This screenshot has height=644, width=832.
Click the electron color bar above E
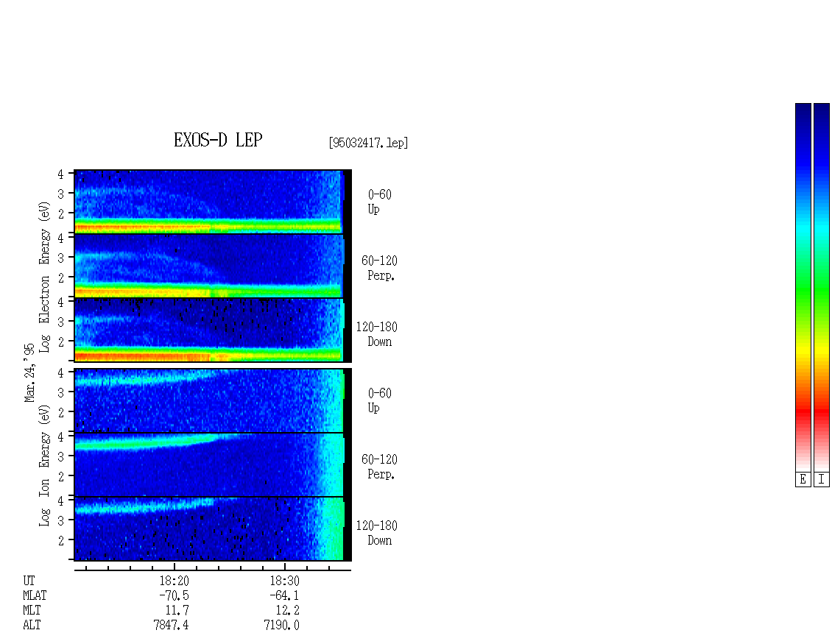coord(803,287)
